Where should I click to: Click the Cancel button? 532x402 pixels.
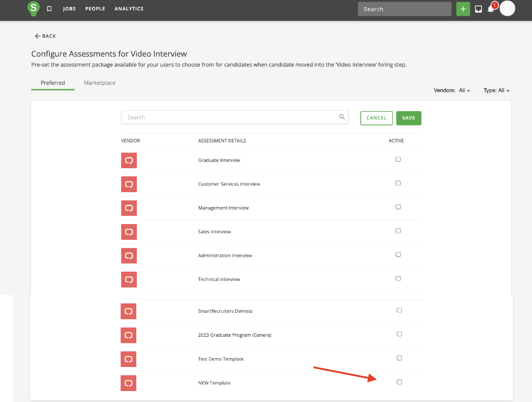click(376, 118)
